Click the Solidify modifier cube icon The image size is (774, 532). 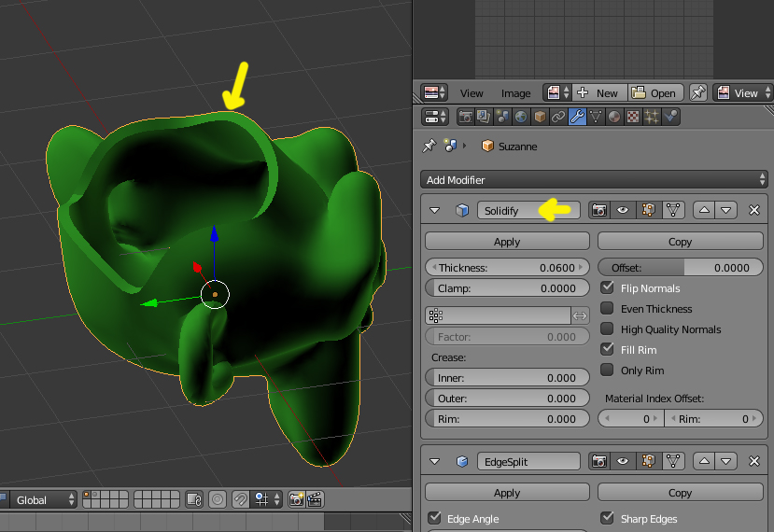click(462, 210)
